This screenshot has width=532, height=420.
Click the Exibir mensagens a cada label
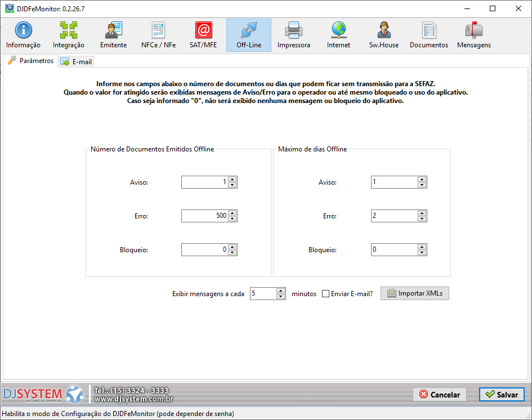(208, 294)
